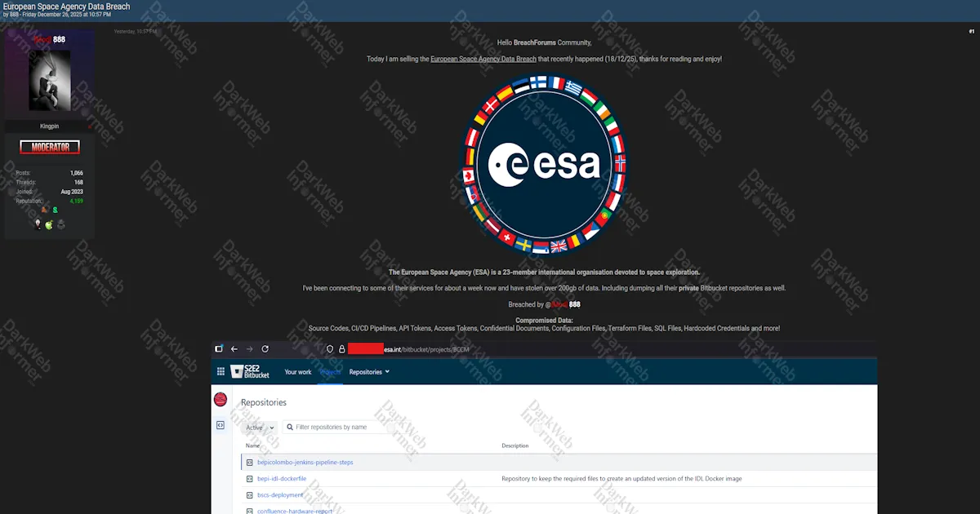980x514 pixels.
Task: Click the red avatar icon in Bitbucket sidebar
Action: [x=220, y=400]
